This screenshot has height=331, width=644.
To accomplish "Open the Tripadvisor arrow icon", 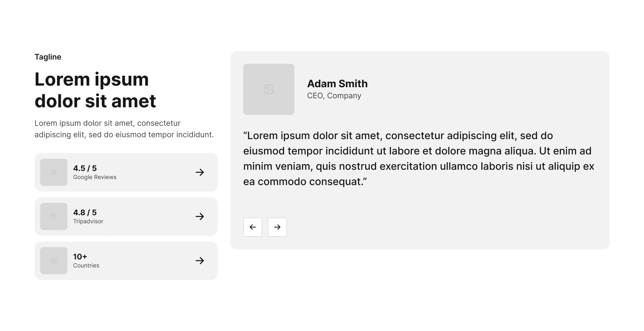I will [200, 217].
